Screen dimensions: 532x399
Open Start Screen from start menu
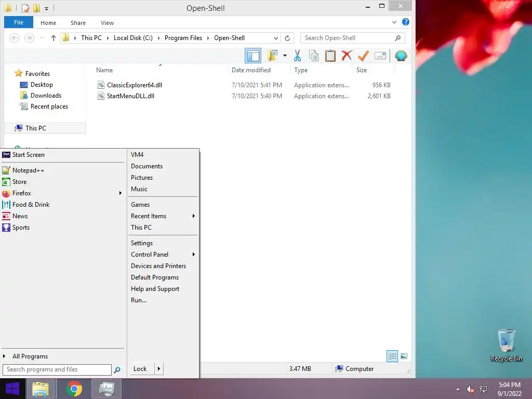click(63, 155)
